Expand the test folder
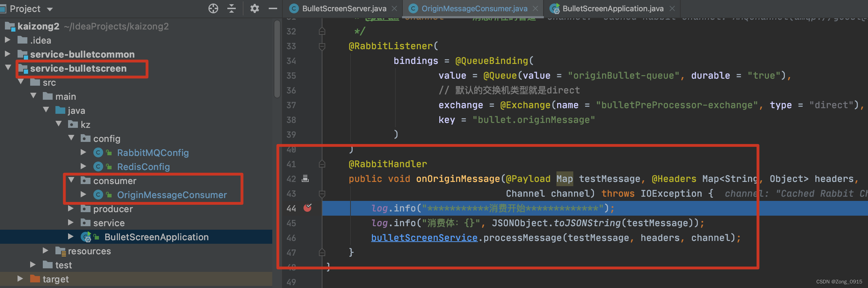Screen dimensions: 868x288 [33, 264]
